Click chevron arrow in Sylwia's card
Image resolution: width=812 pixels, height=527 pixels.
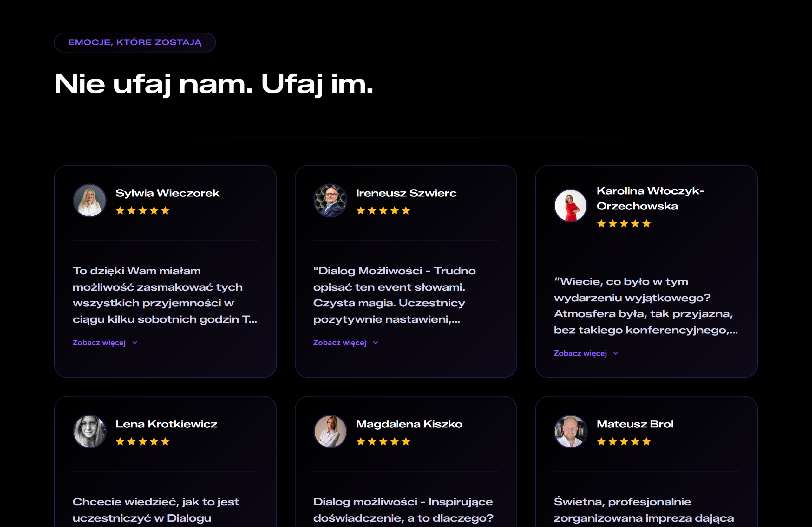tap(135, 343)
